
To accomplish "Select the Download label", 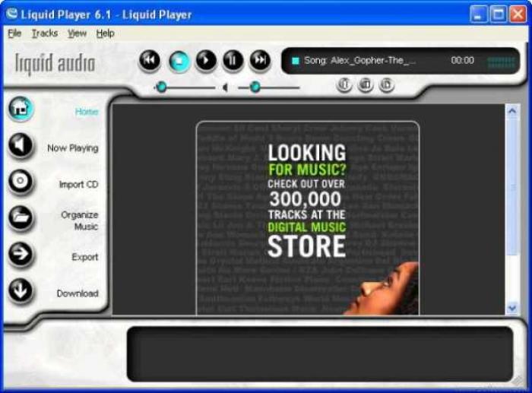I will click(78, 293).
